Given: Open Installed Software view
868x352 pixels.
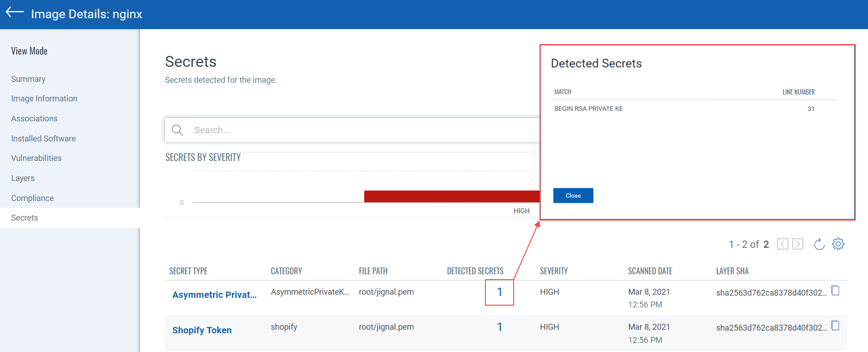Looking at the screenshot, I should coord(43,139).
